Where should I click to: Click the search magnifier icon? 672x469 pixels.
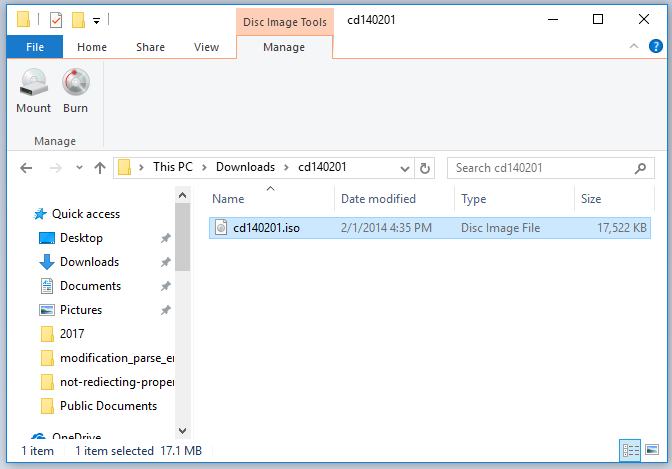coord(640,168)
